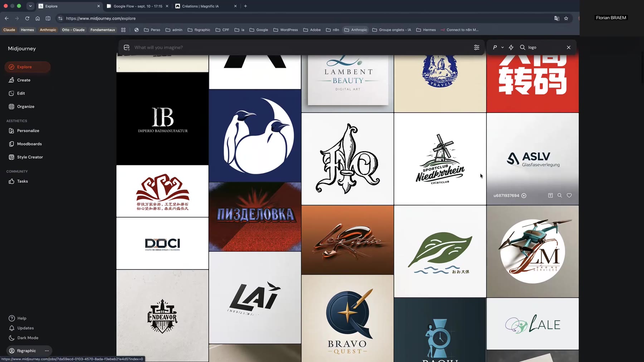
Task: Click the 'logo' search text field
Action: [546, 48]
